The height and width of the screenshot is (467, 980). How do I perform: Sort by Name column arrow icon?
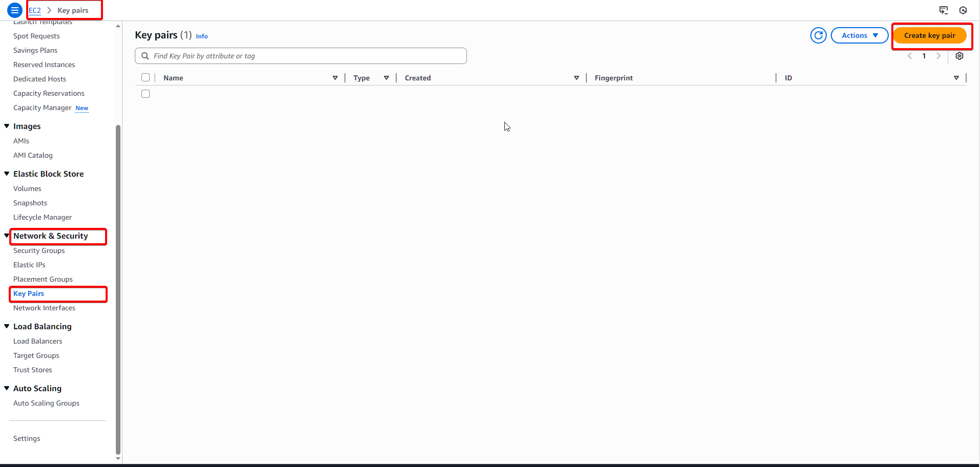335,78
